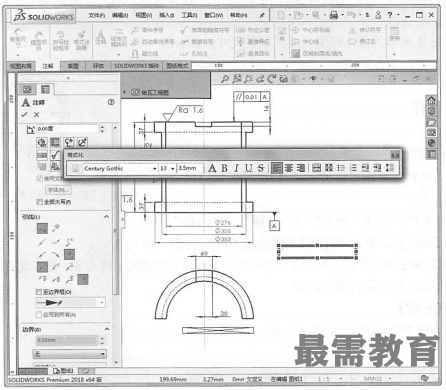Enable 应用到所有 apply to all checkbox
This screenshot has height=390, width=446.
(x=39, y=314)
